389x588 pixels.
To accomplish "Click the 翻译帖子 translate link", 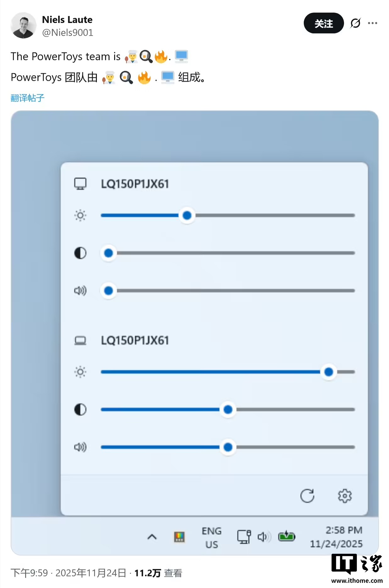I will click(27, 98).
